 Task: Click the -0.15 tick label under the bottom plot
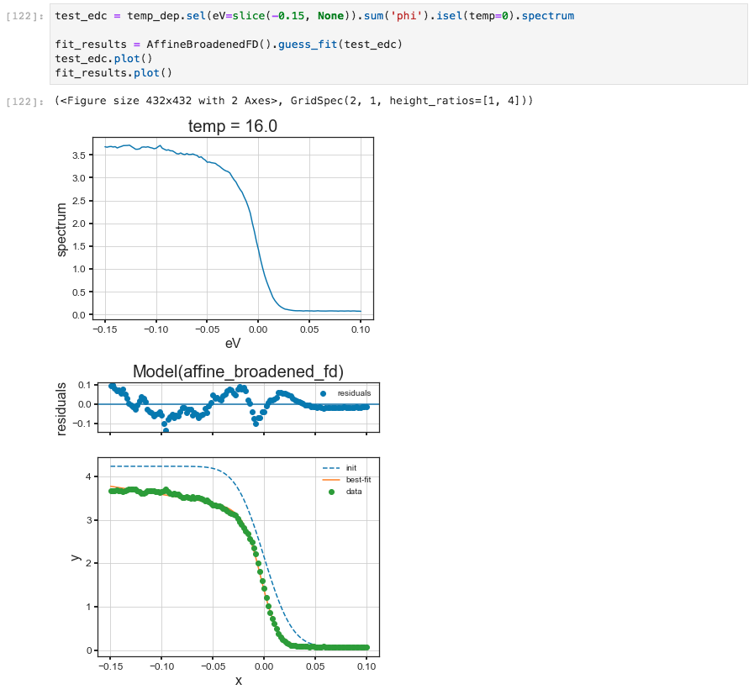111,667
